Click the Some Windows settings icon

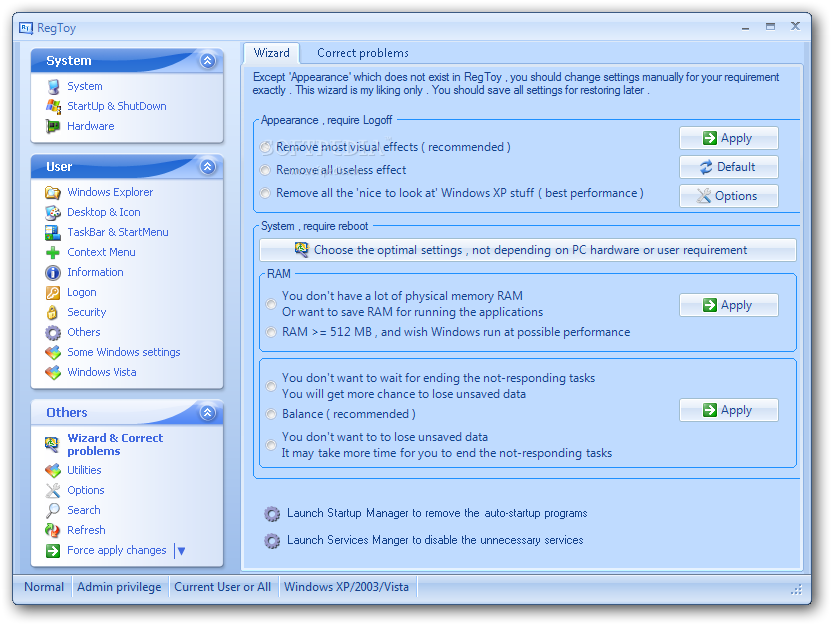53,352
